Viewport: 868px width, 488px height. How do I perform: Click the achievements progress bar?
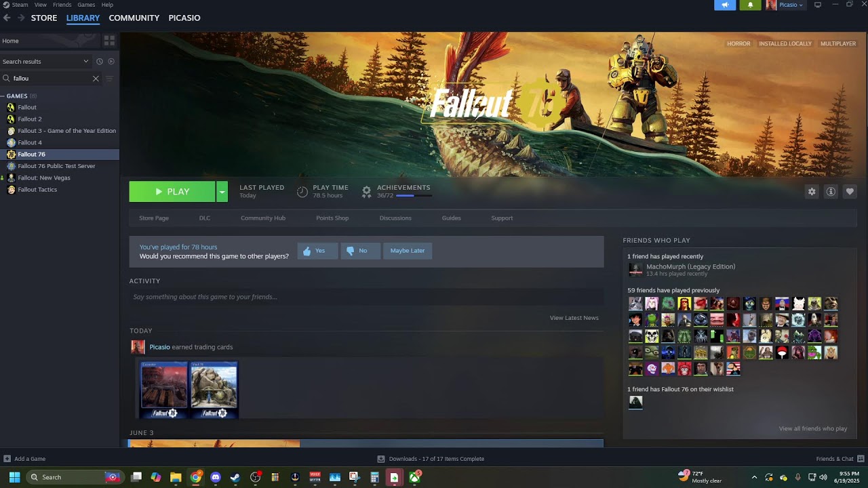(x=414, y=196)
